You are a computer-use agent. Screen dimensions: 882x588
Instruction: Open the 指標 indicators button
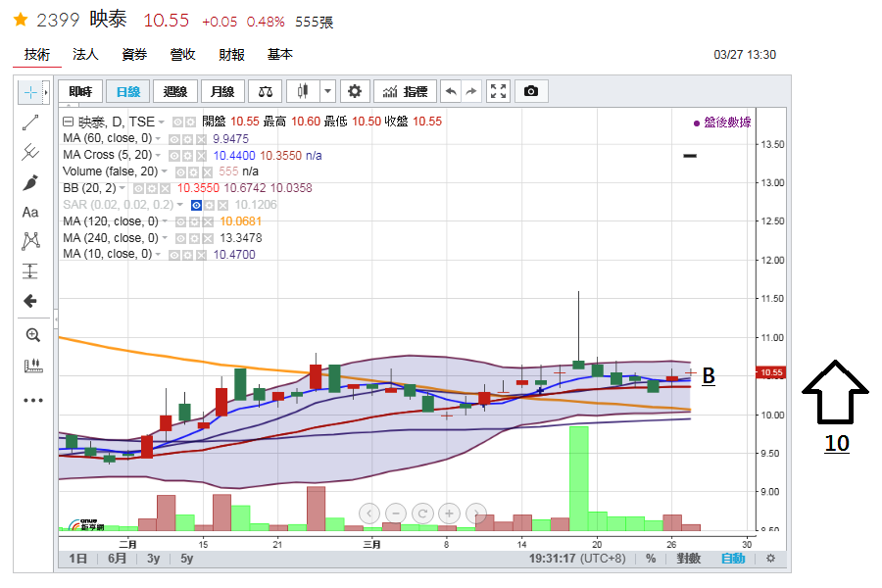click(x=405, y=91)
